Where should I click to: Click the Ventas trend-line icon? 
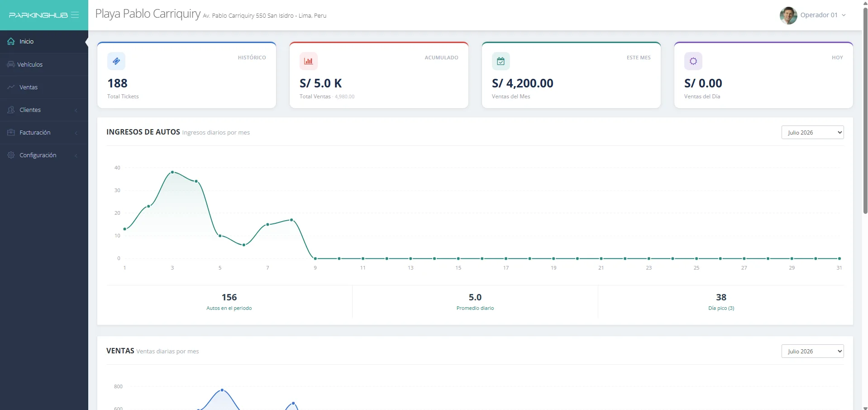click(11, 87)
